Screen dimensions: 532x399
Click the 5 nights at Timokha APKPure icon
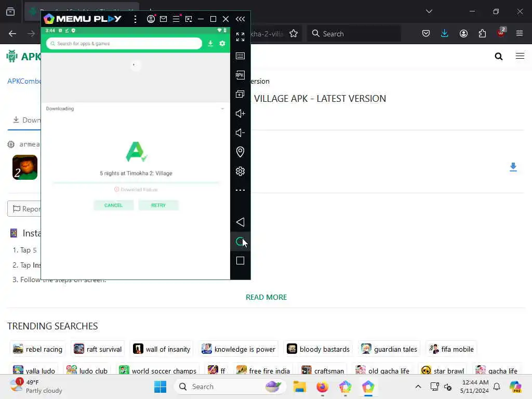136,152
